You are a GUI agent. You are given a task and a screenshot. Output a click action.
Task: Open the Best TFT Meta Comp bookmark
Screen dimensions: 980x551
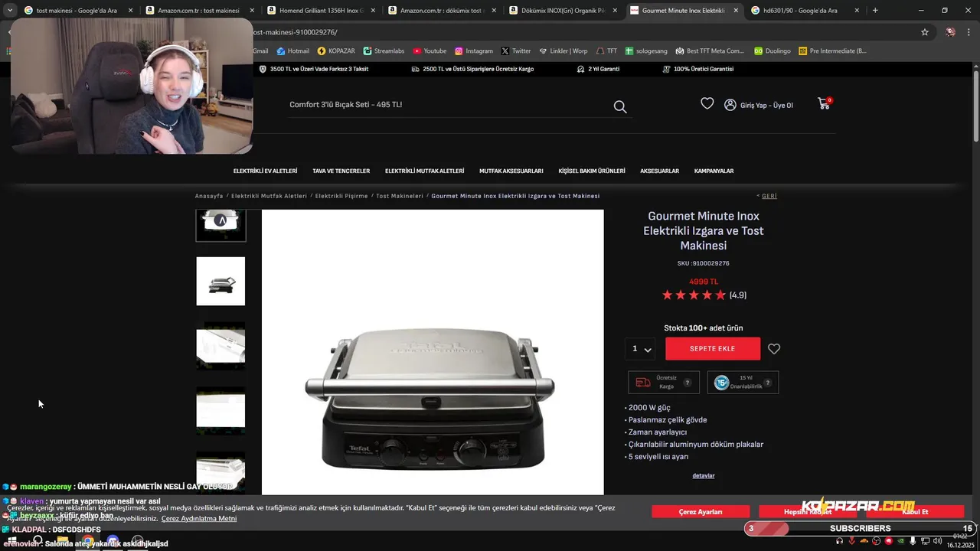tap(710, 51)
